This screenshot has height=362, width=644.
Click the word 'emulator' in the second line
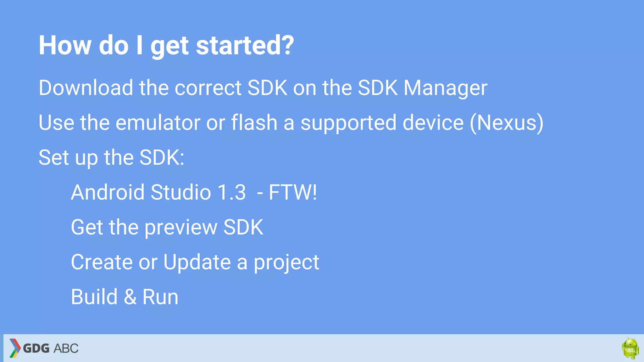click(158, 123)
